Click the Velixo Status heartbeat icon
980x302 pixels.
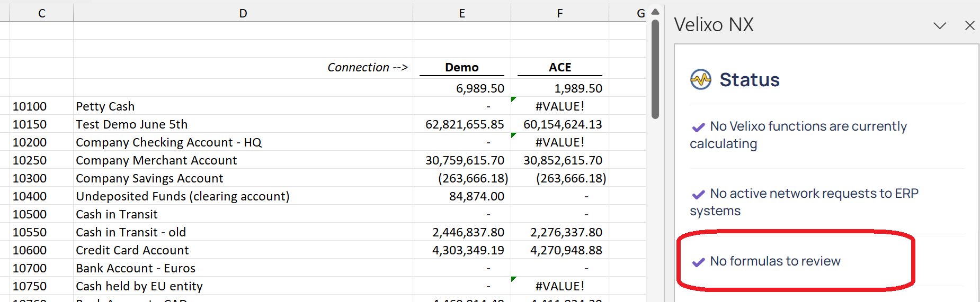(701, 80)
